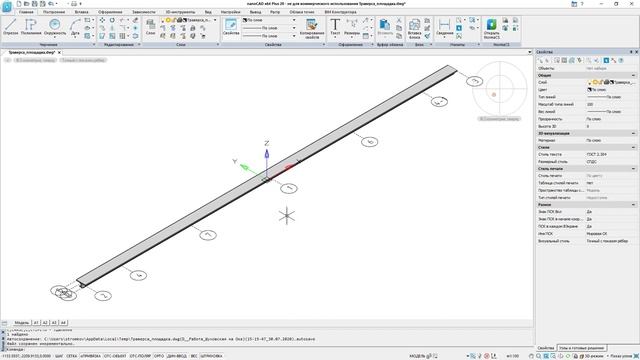Click the Open file icon in quick access

tap(27, 4)
